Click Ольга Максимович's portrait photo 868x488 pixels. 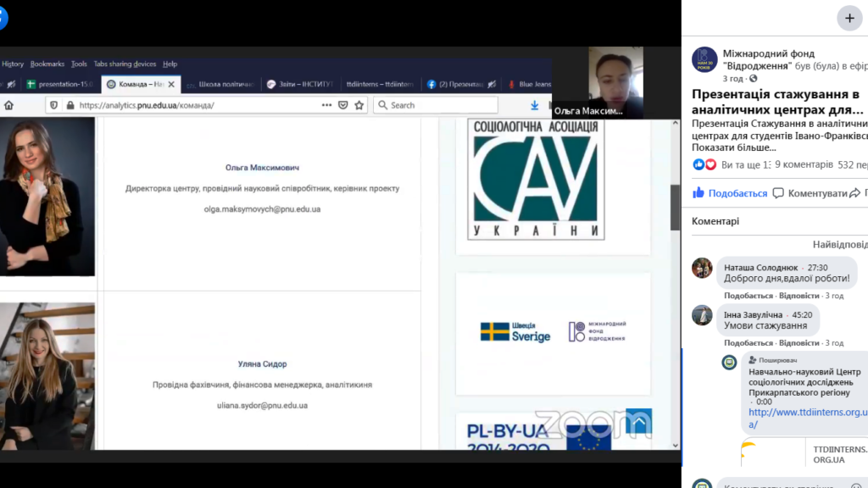pos(47,197)
